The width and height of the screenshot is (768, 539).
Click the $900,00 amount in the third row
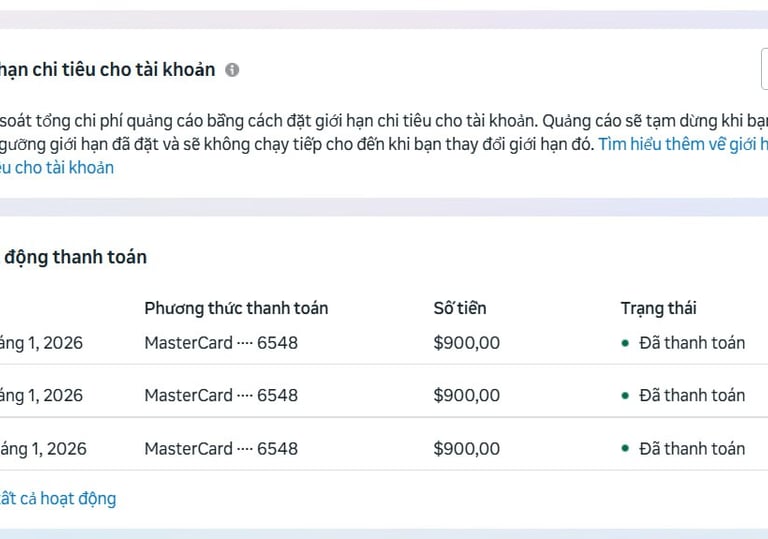click(x=467, y=449)
